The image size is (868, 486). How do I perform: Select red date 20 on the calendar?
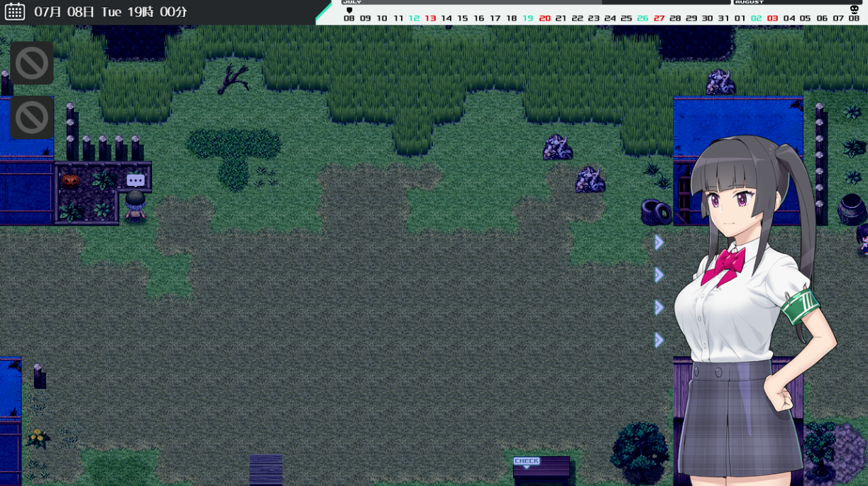544,18
